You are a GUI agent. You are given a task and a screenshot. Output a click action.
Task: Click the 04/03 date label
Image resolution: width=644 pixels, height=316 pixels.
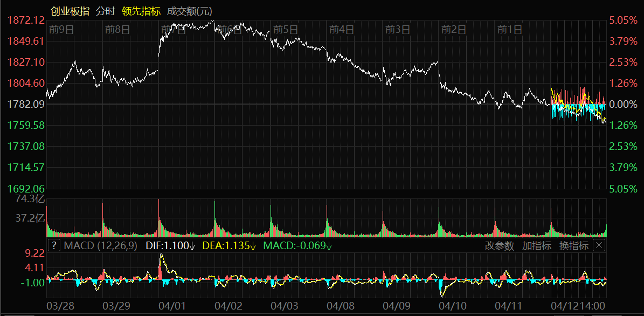pyautogui.click(x=285, y=306)
